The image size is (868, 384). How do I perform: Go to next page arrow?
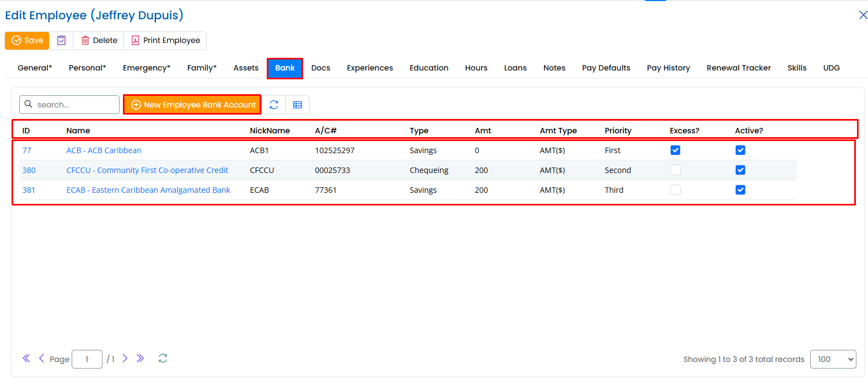[125, 359]
